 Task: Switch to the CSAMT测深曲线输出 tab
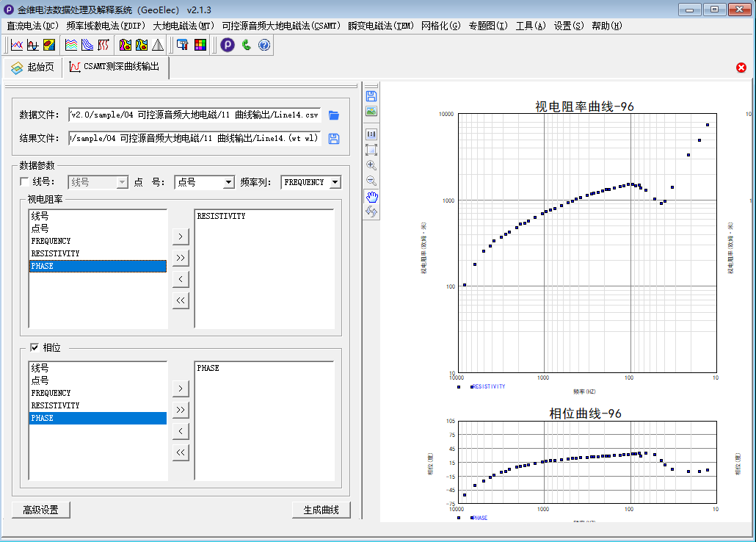(115, 67)
